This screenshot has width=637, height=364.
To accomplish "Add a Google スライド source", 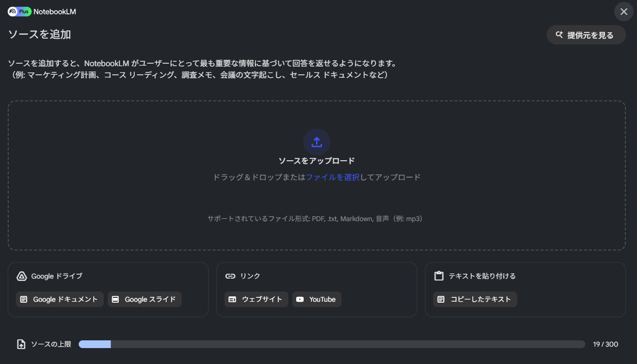I will [144, 299].
